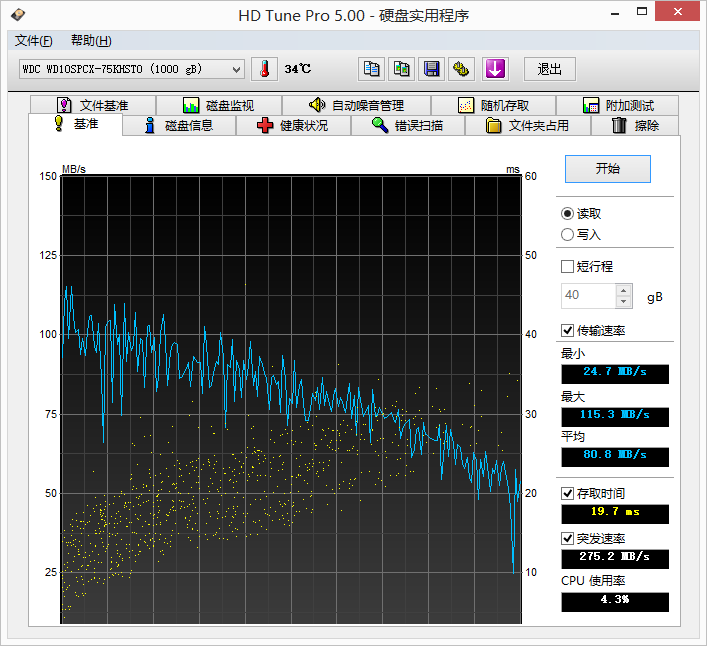707x646 pixels.
Task: Click the purple down-arrow minimize-to-tray icon
Action: click(x=496, y=69)
